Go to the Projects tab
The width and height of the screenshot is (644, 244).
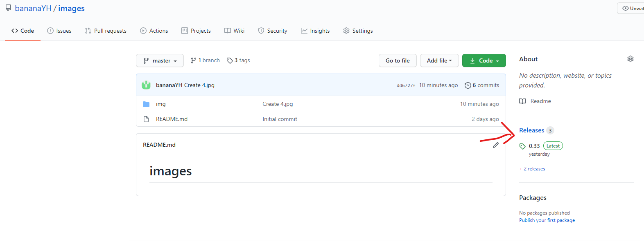click(x=196, y=31)
